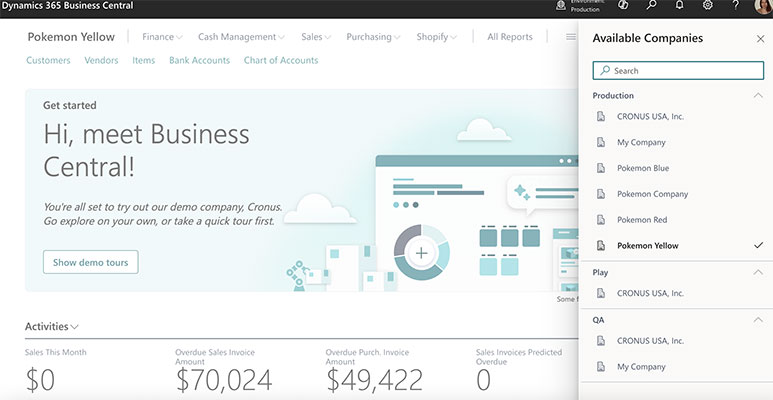Click the user profile avatar
The height and width of the screenshot is (400, 773).
coord(763,6)
